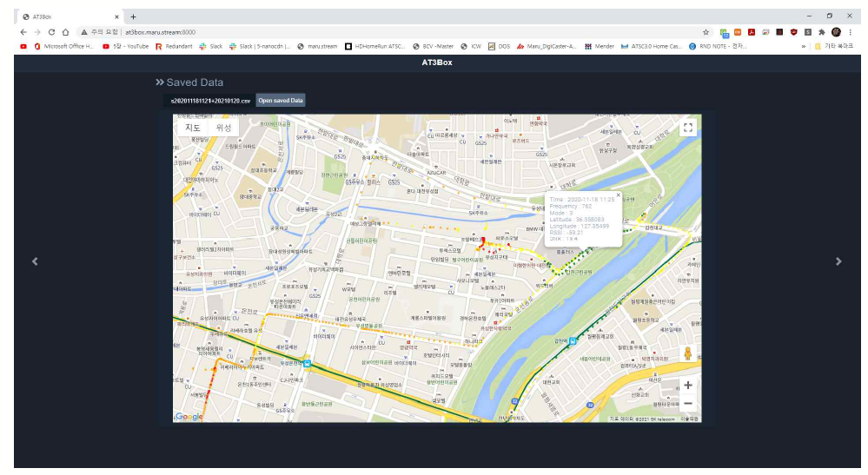Open the HDHomeRun ATSC bookmark
Image resolution: width=868 pixels, height=475 pixels.
tap(374, 46)
